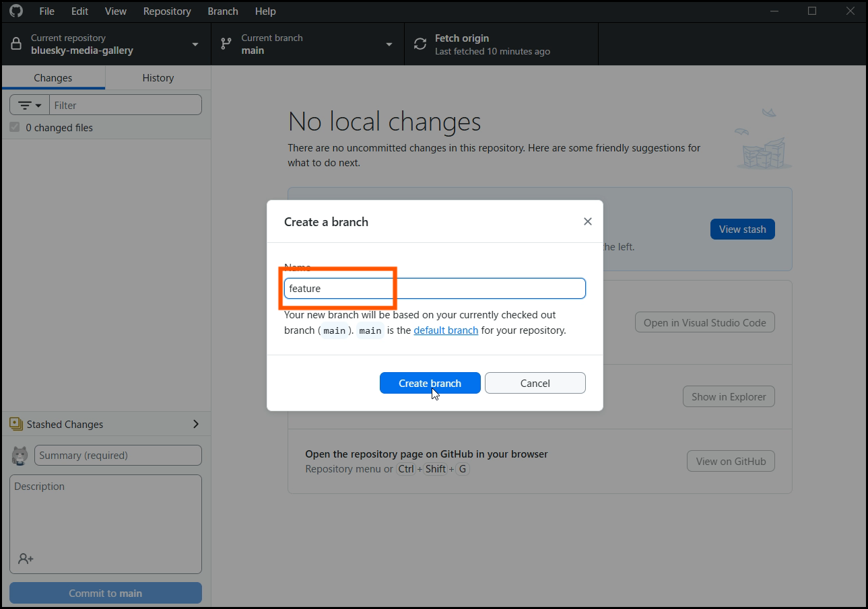
Task: Open the Branch menu
Action: 223,11
